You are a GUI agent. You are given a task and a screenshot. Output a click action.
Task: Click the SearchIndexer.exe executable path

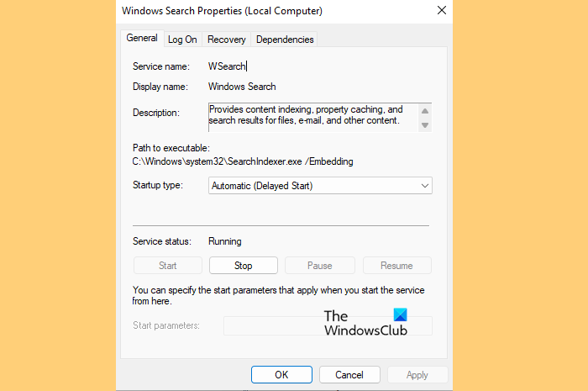point(243,161)
